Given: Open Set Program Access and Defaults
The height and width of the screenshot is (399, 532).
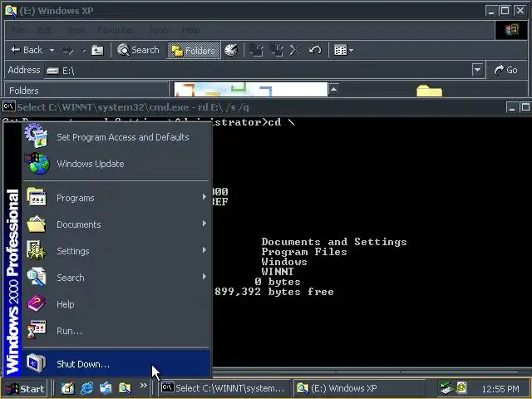Looking at the screenshot, I should 116,137.
